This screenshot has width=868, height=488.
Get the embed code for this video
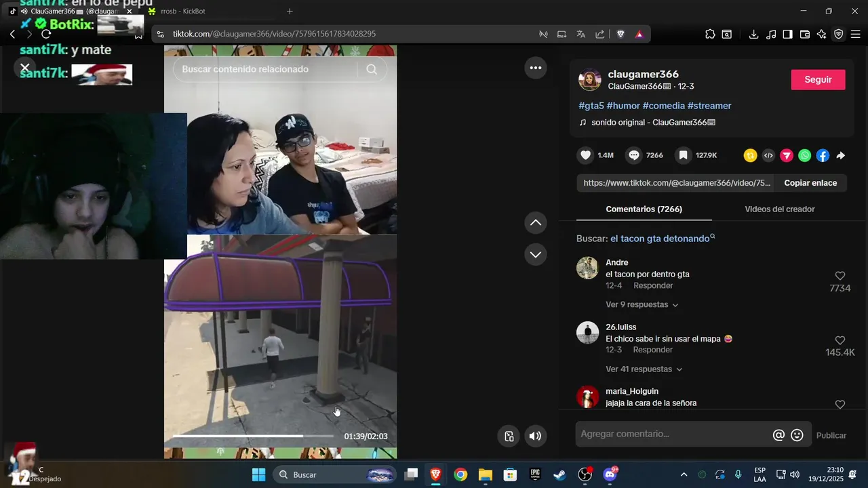tap(768, 155)
